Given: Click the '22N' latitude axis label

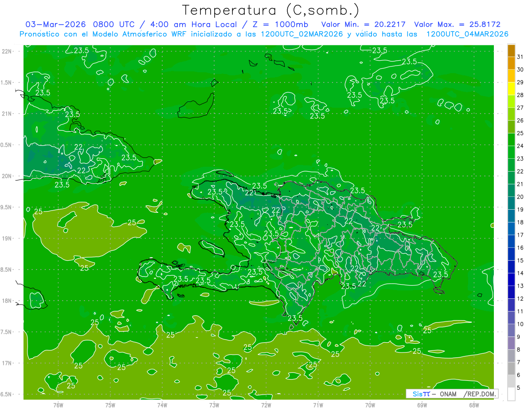Looking at the screenshot, I should pos(7,51).
